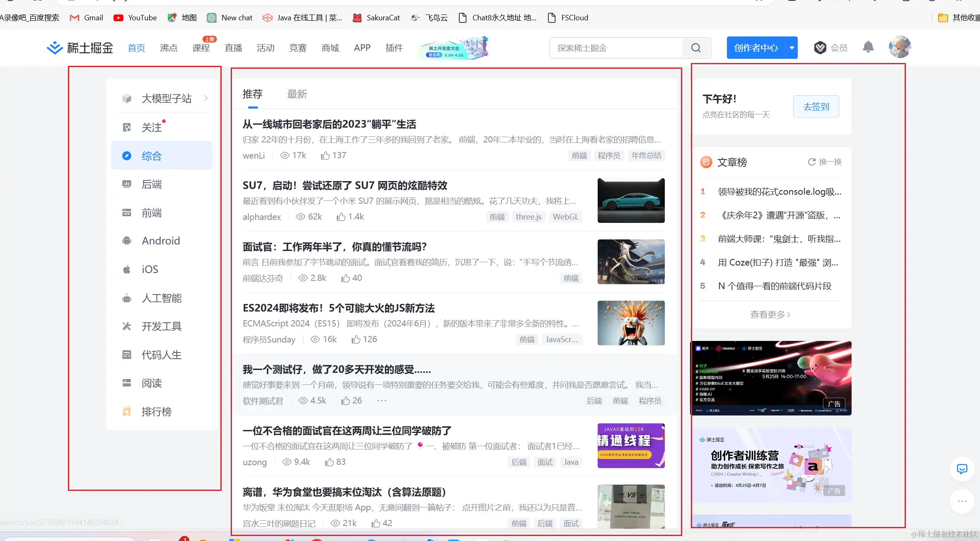980x541 pixels.
Task: Open article 从一线城市回老家后的2023"躺平"生活
Action: [x=329, y=124]
